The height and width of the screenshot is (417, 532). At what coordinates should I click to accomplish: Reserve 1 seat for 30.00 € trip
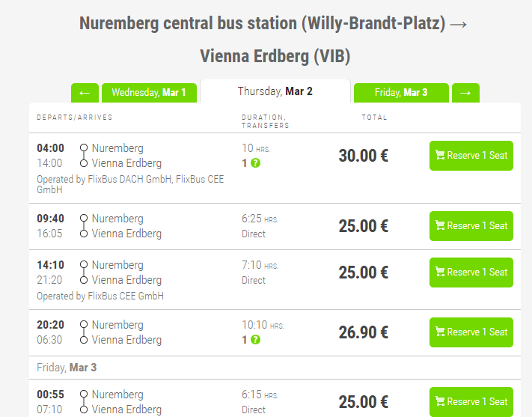[x=471, y=156]
